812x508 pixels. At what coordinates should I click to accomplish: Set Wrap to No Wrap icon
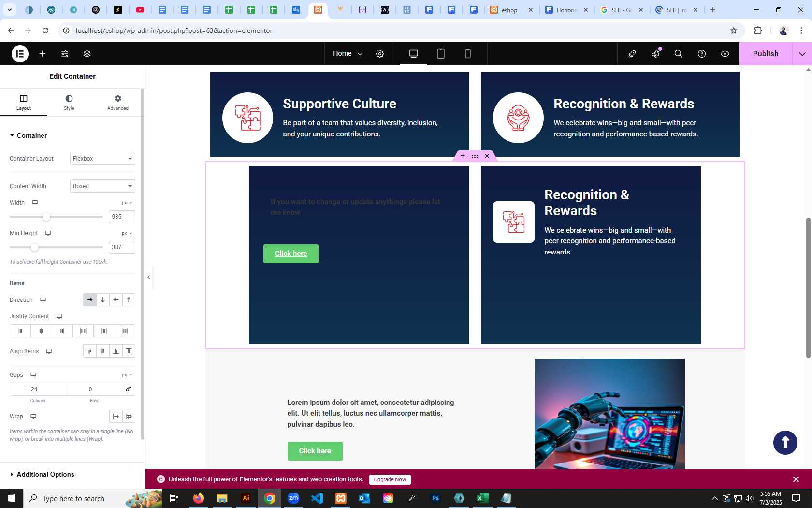tap(116, 417)
